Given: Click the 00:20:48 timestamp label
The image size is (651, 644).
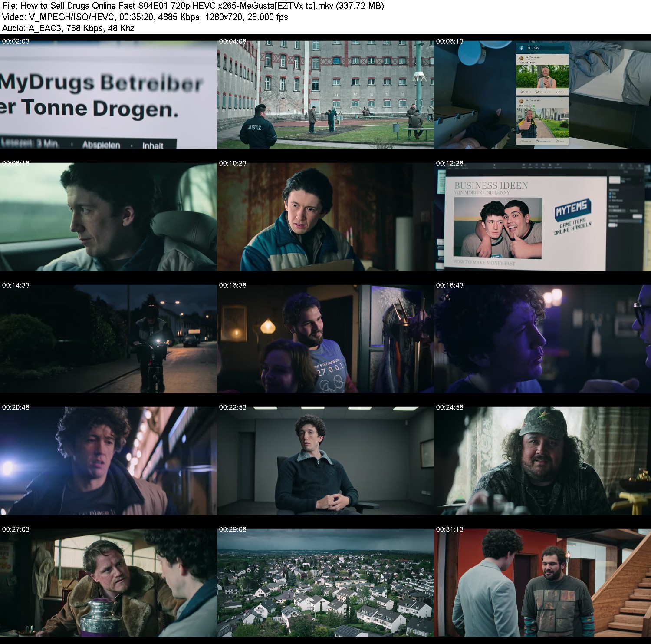Looking at the screenshot, I should pos(16,407).
